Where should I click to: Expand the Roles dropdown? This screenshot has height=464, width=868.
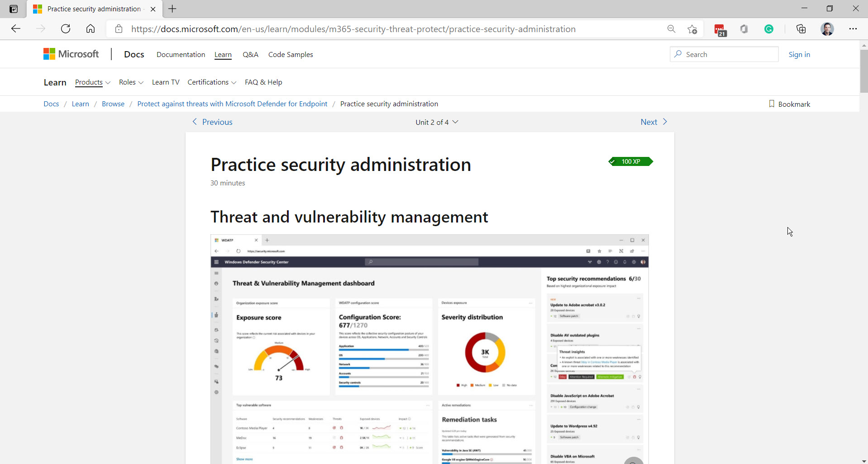(x=131, y=82)
